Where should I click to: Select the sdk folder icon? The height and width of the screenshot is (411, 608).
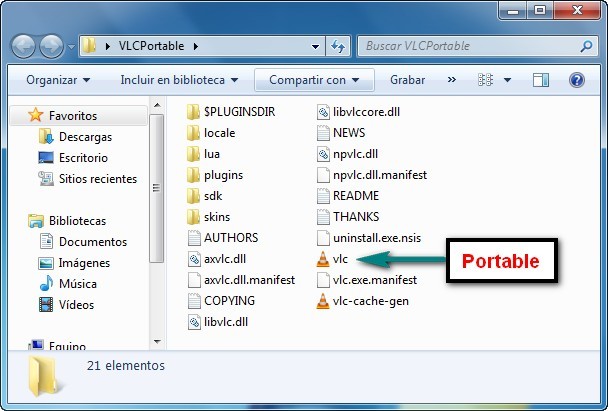(193, 196)
